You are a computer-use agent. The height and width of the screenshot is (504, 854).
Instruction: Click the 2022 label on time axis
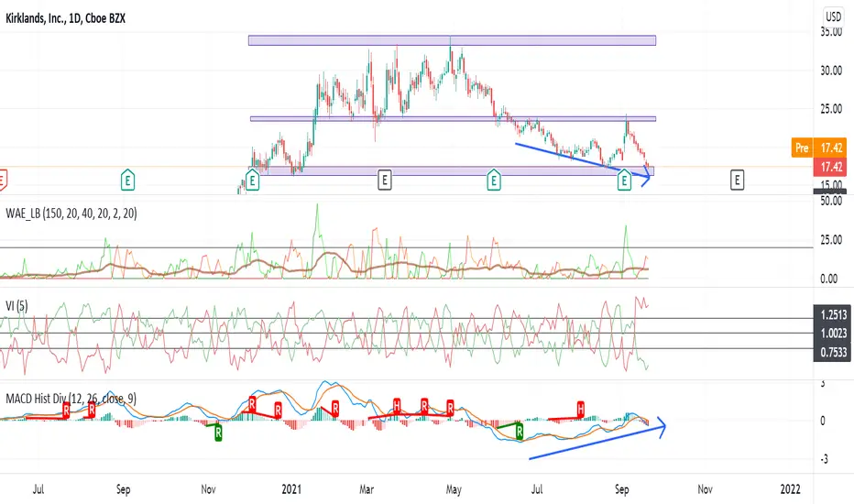[x=790, y=488]
